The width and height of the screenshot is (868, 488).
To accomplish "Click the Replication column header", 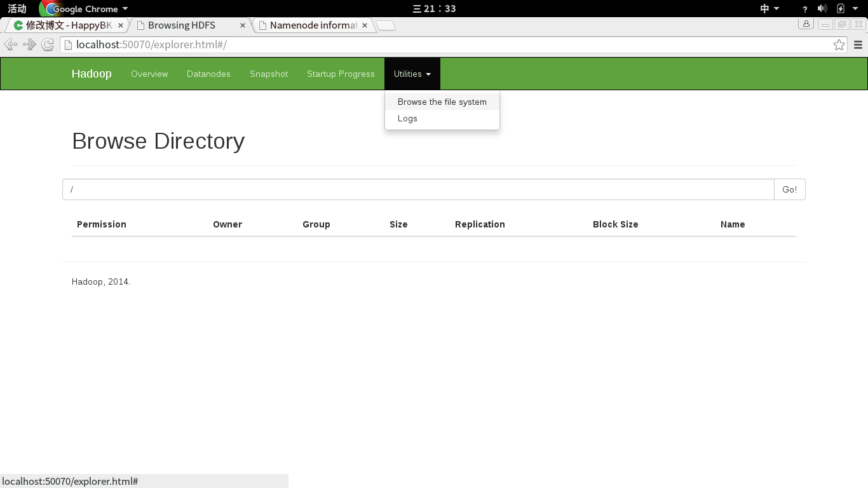I will click(x=480, y=224).
